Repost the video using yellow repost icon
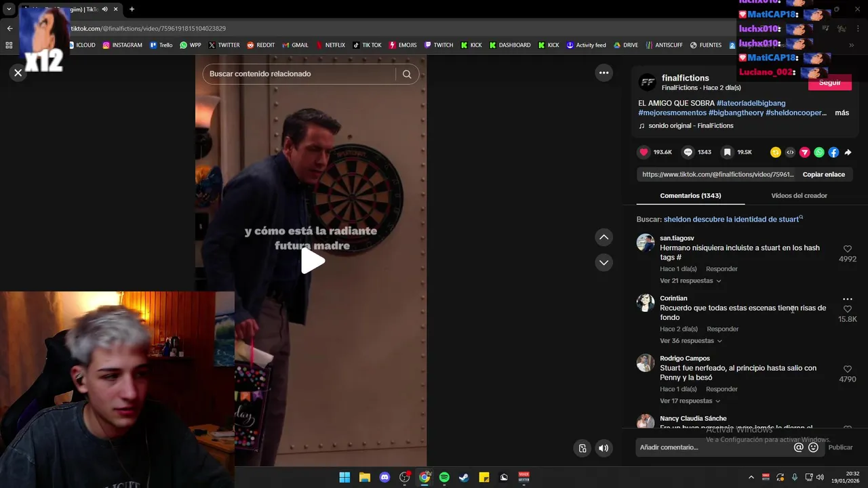868x488 pixels. point(776,152)
